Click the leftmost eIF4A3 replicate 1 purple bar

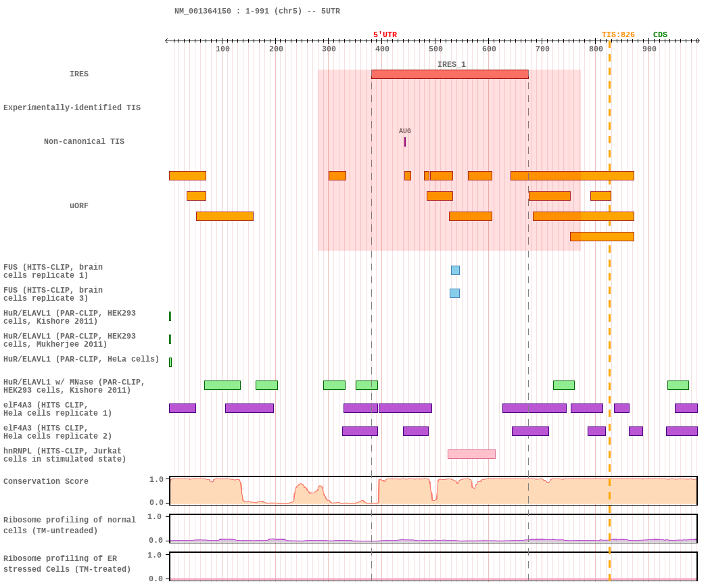(x=183, y=408)
